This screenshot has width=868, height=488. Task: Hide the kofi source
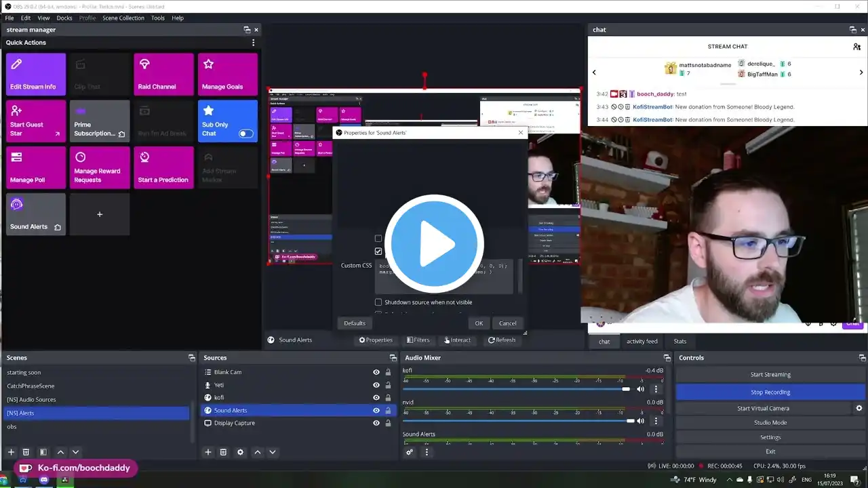pos(376,398)
